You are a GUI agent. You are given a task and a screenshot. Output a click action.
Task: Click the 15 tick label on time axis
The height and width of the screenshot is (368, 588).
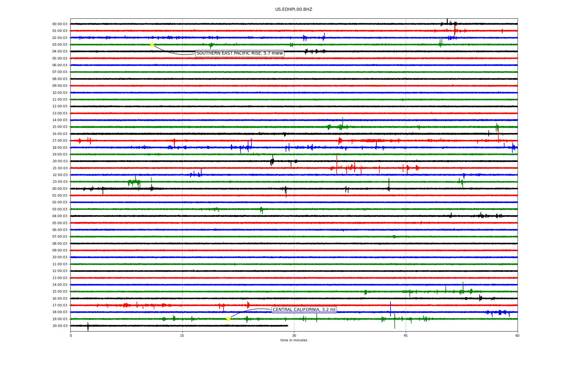point(182,335)
